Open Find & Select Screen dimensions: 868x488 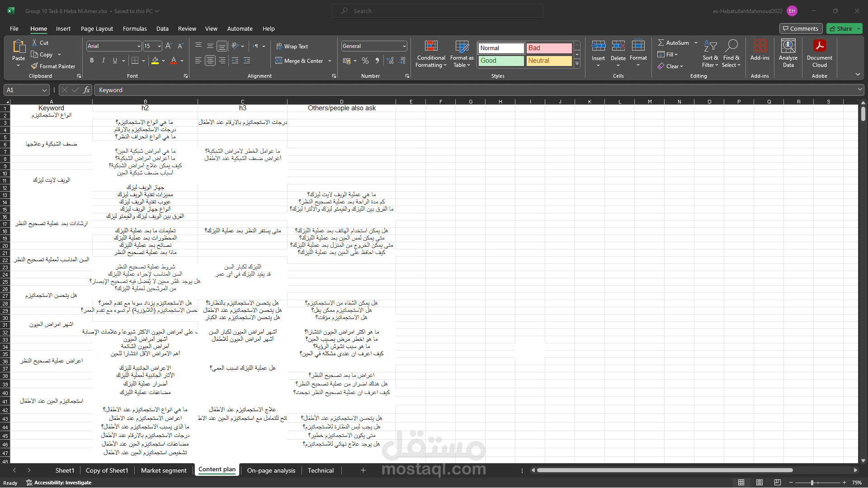(731, 54)
